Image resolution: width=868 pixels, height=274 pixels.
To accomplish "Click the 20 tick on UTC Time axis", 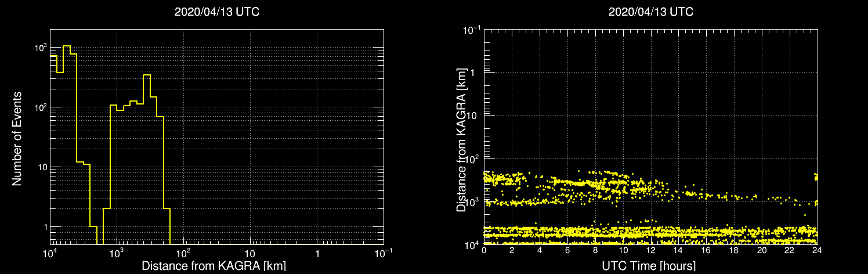I will [762, 250].
